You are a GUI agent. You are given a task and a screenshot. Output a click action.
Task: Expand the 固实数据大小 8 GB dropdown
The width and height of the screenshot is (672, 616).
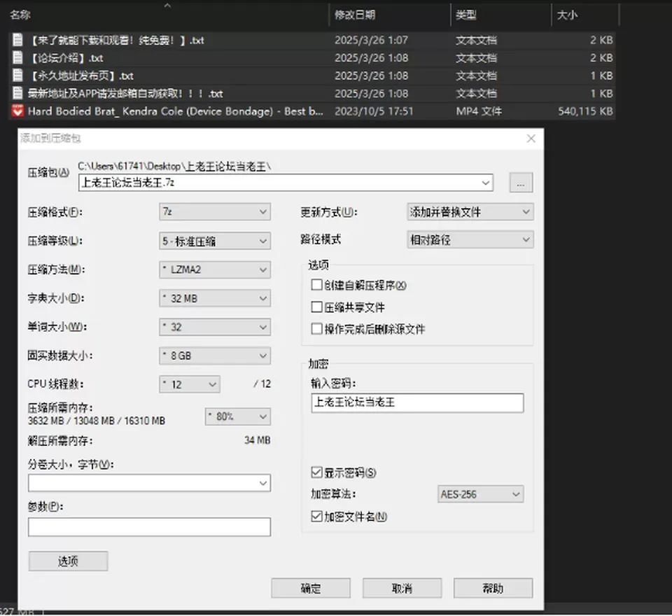click(x=215, y=356)
